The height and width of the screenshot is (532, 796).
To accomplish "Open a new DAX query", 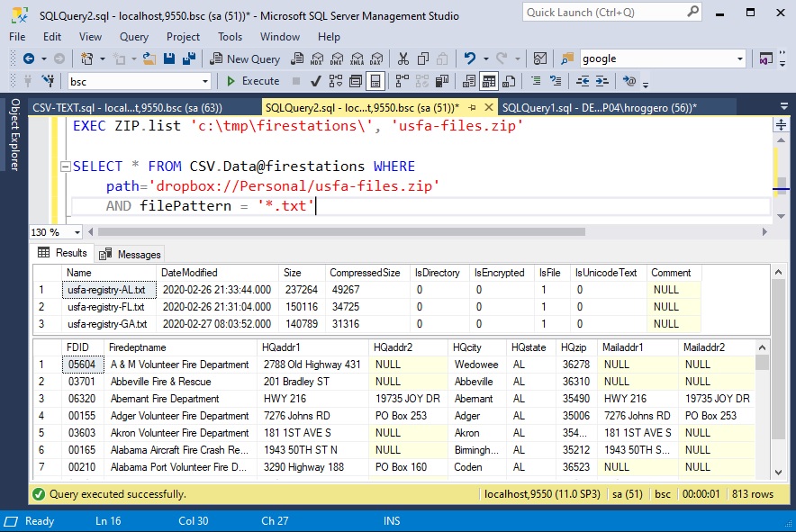I will [x=376, y=59].
